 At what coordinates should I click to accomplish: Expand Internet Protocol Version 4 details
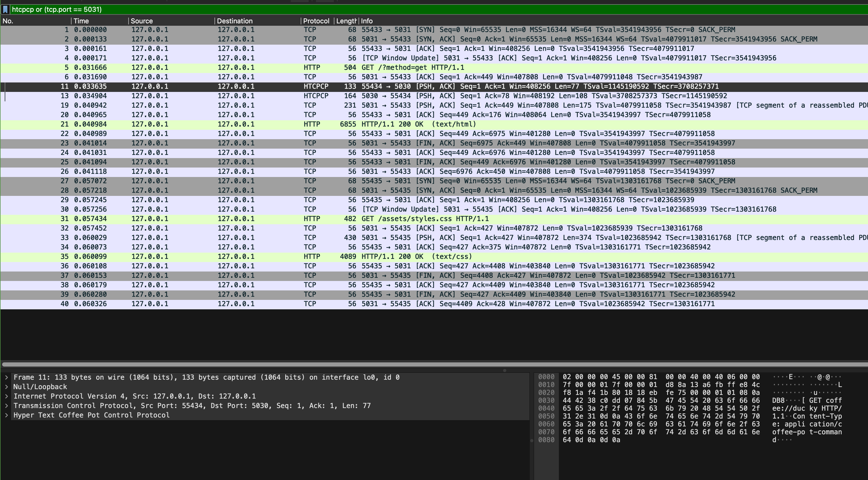[x=6, y=396]
